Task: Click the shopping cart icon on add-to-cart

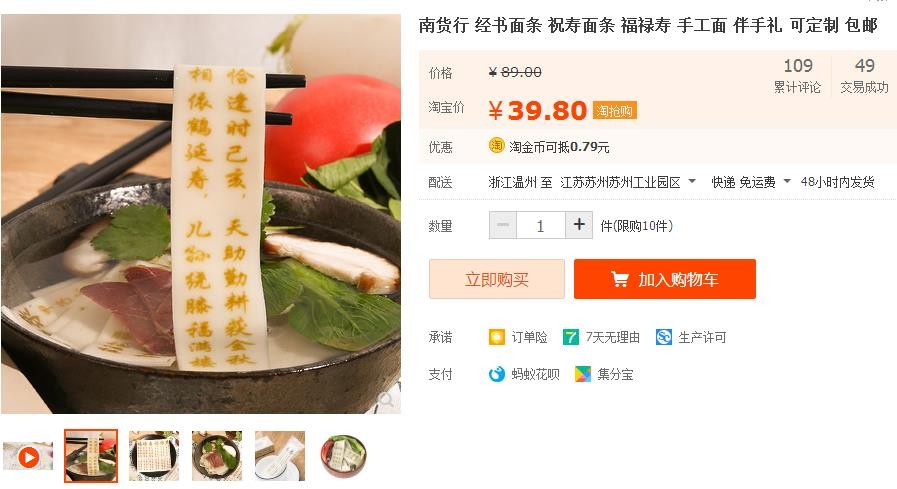Action: [x=620, y=279]
